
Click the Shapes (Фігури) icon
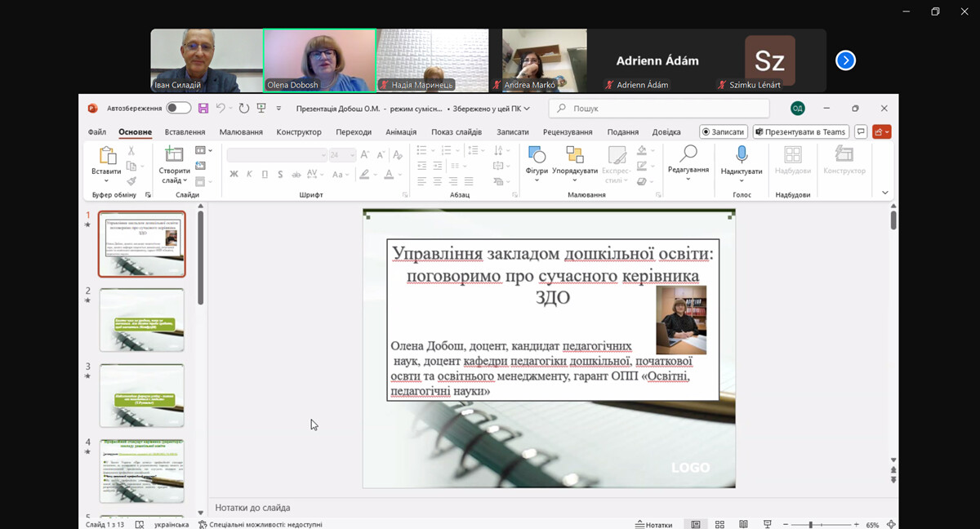point(537,155)
